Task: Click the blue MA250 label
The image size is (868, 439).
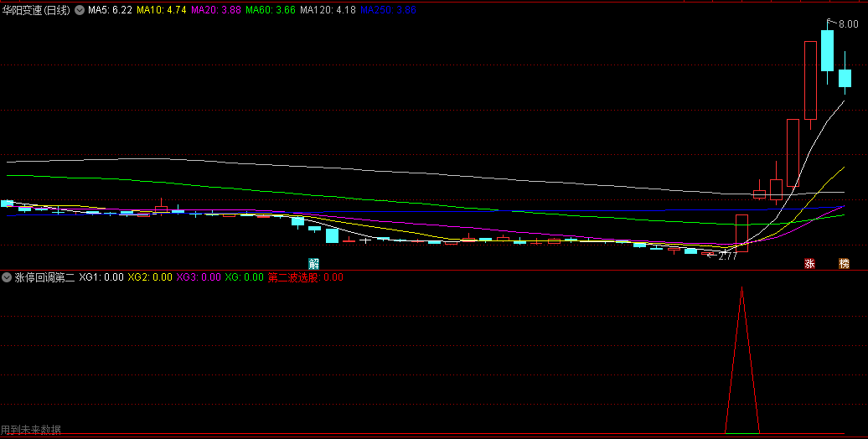Action: (x=387, y=11)
